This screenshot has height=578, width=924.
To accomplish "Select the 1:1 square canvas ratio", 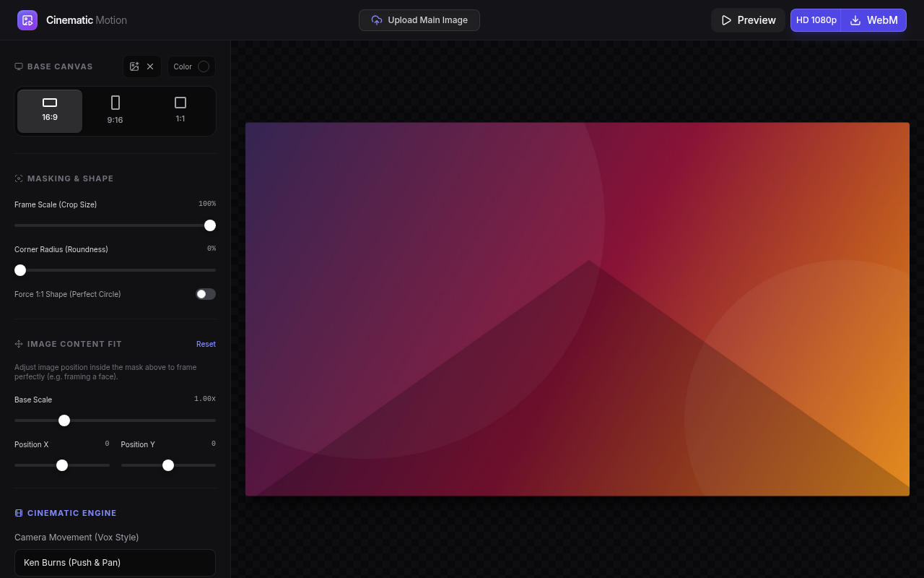I will tap(180, 111).
